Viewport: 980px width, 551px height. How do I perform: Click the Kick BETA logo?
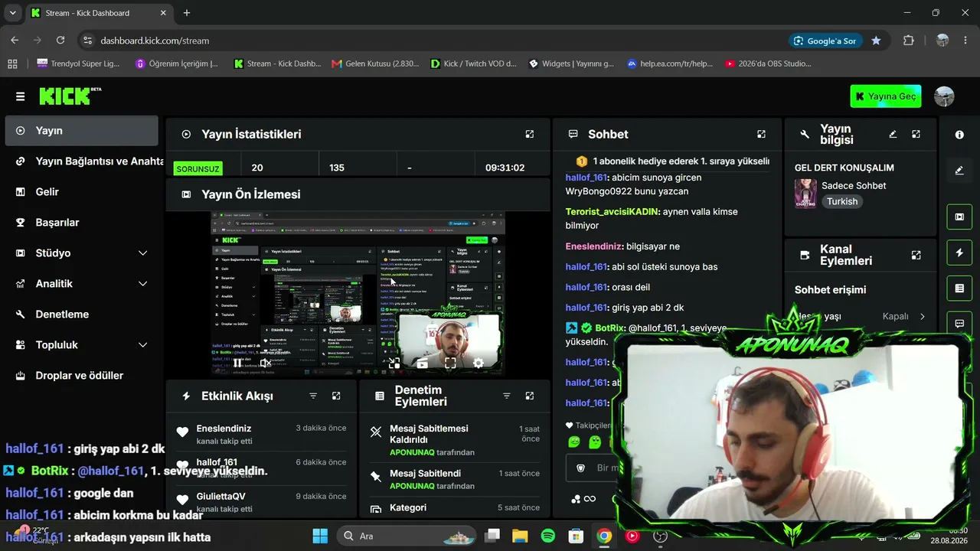70,96
